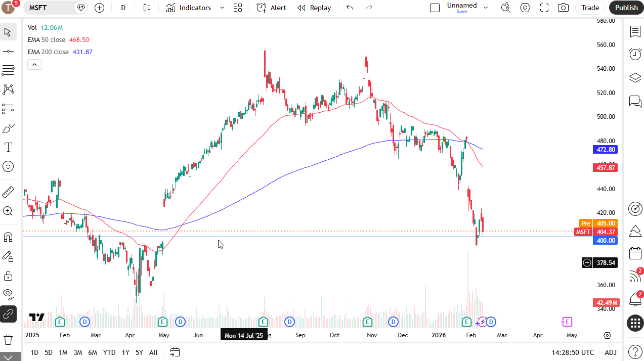This screenshot has width=644, height=361.
Task: Change the D interval setting
Action: coord(123,8)
